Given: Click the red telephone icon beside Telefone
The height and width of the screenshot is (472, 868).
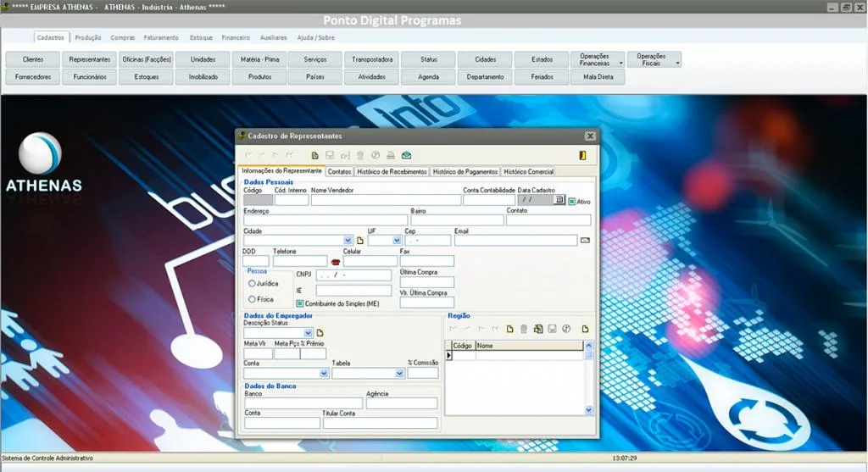Looking at the screenshot, I should click(x=336, y=262).
